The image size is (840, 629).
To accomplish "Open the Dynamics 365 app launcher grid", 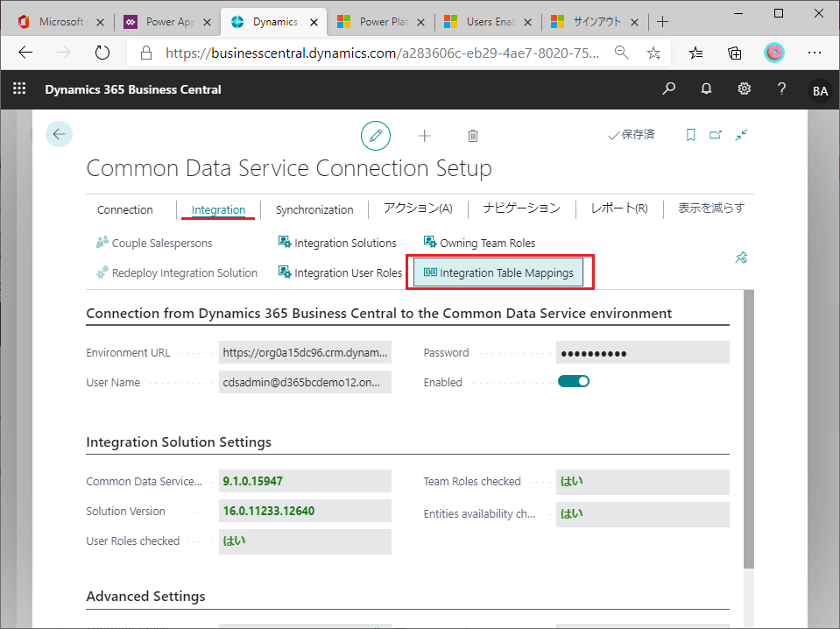I will (19, 88).
